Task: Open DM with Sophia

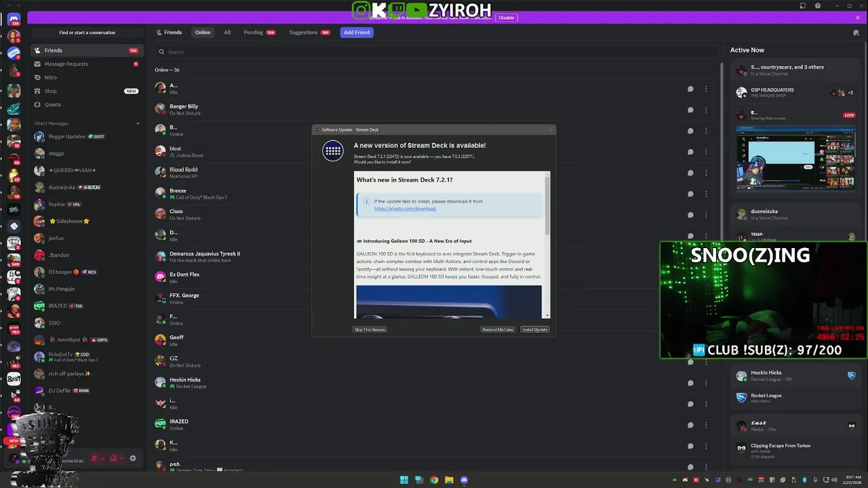Action: 86,204
